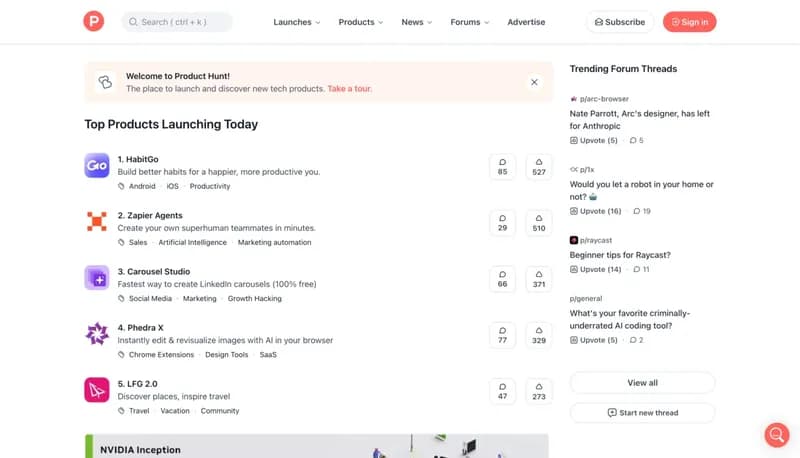Upvote the robot in your home thread (16)
This screenshot has height=458, width=800.
point(595,211)
